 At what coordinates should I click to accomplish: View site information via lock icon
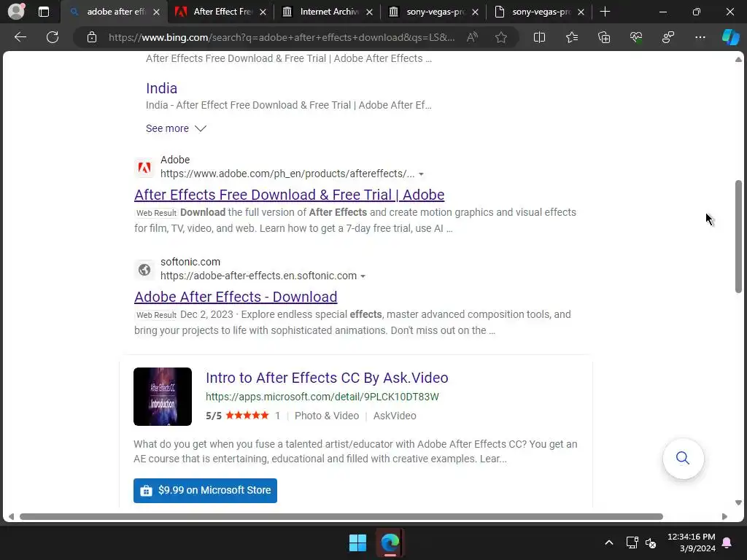coord(92,37)
